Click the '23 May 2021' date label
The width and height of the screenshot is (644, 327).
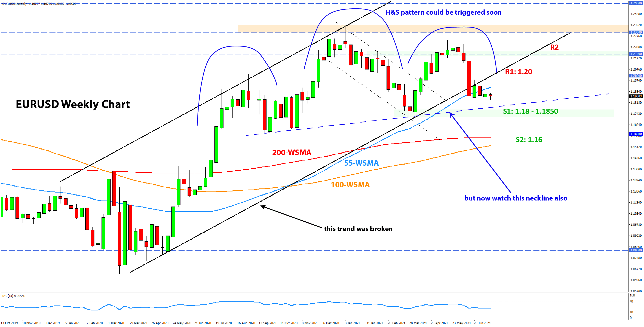click(x=461, y=323)
